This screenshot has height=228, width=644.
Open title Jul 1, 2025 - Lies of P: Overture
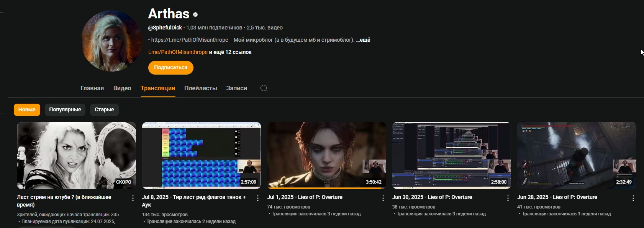coord(305,197)
